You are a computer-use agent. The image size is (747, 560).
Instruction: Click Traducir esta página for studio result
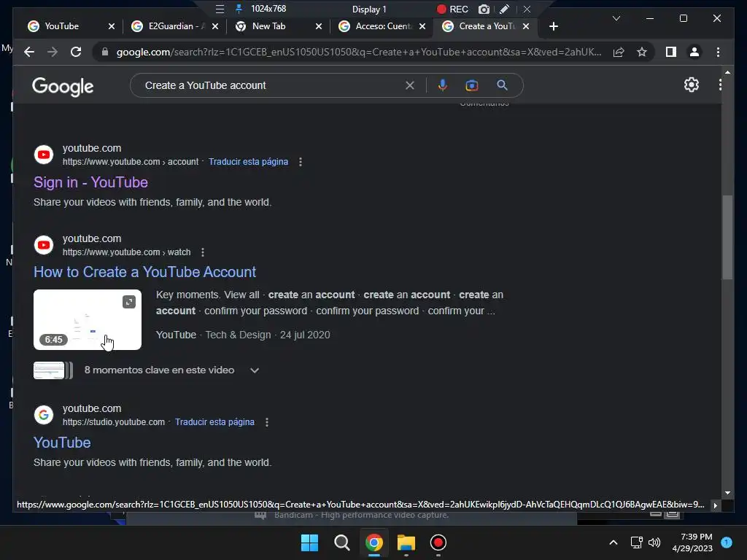click(214, 422)
